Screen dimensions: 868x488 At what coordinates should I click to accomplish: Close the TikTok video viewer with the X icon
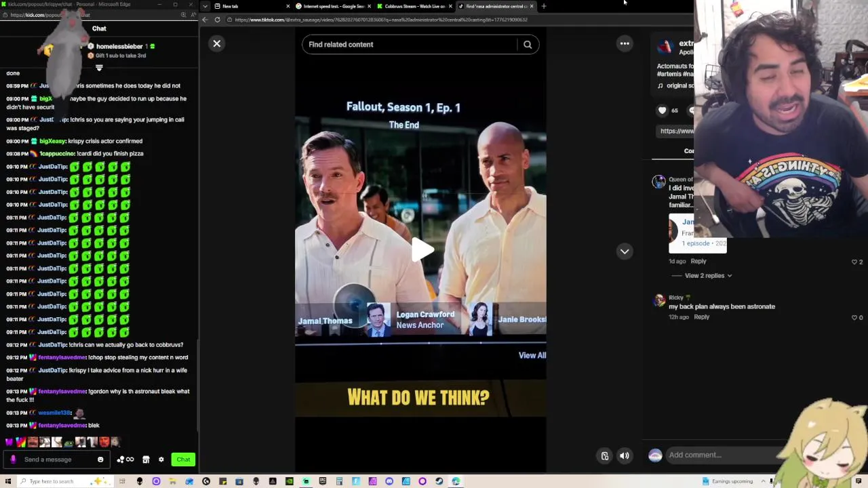[217, 44]
